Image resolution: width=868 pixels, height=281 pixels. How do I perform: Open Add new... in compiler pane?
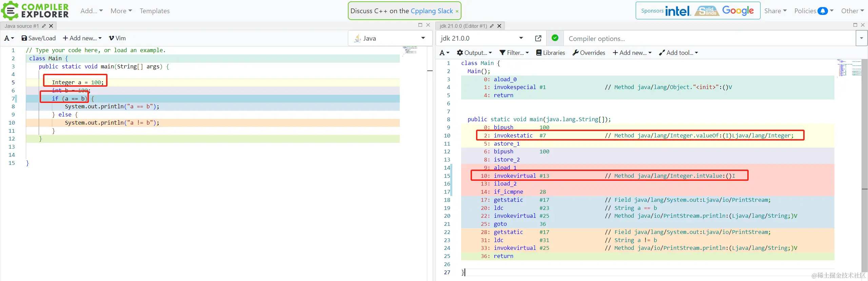[632, 53]
